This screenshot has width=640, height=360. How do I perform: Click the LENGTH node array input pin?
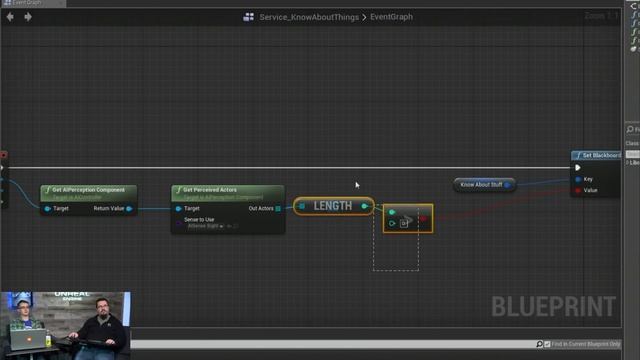tap(302, 206)
